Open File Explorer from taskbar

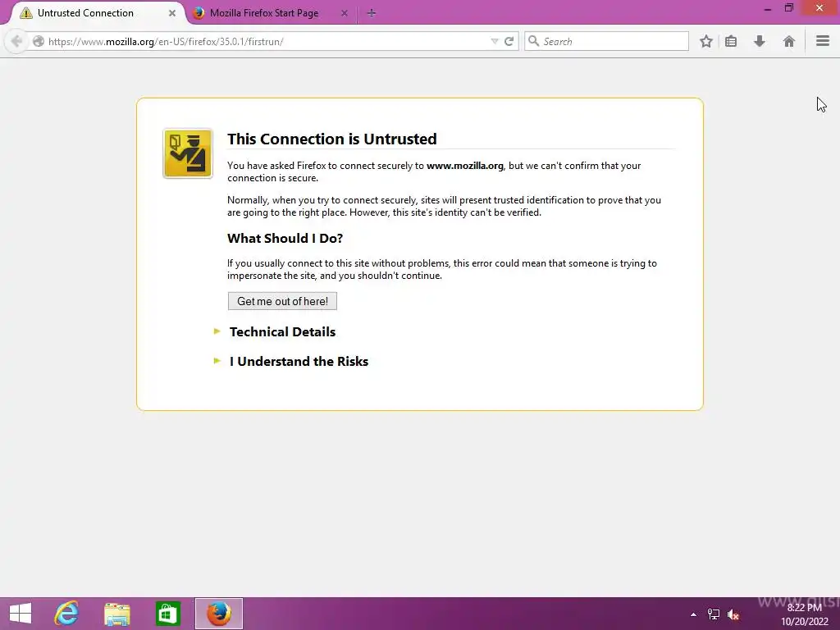(x=116, y=614)
